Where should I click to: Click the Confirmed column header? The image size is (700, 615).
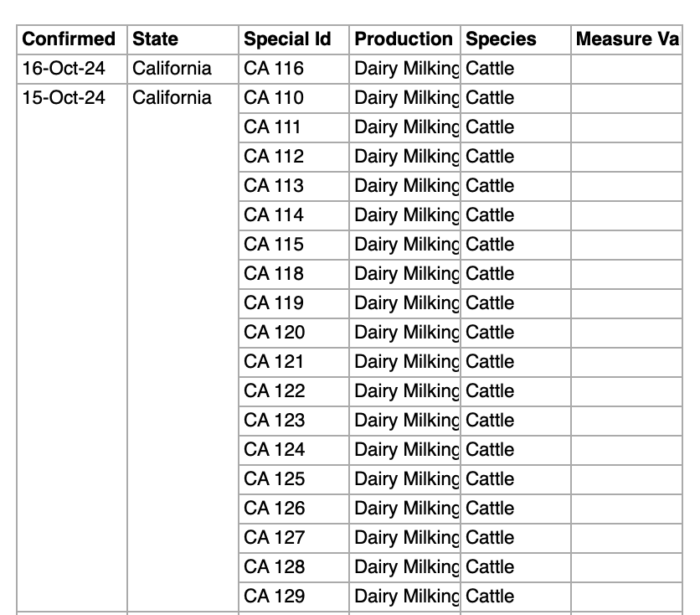[69, 39]
